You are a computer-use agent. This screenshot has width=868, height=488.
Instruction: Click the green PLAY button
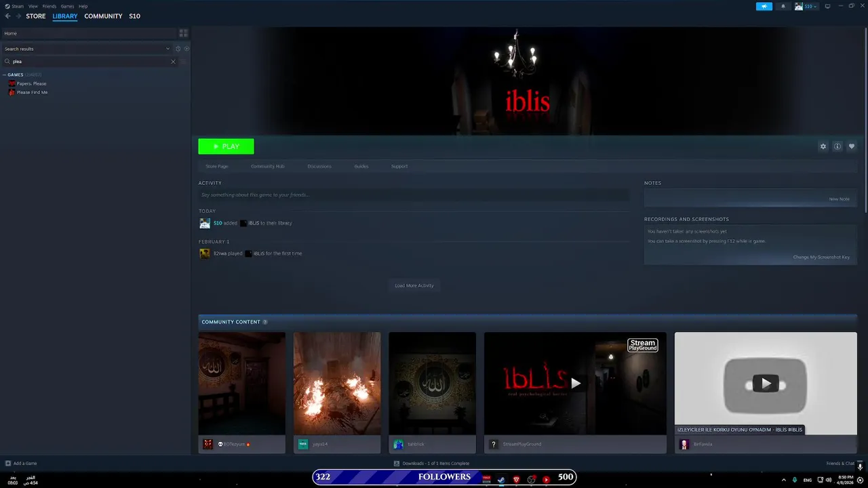226,146
